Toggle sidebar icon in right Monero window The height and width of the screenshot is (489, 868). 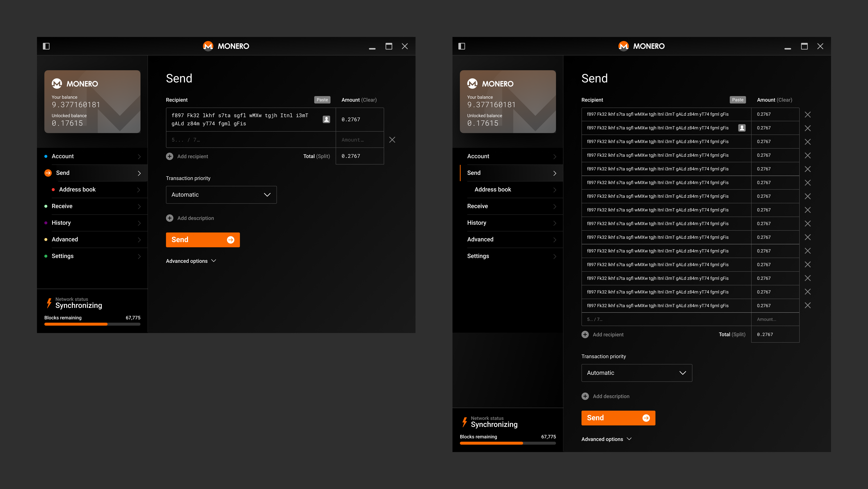click(x=462, y=46)
